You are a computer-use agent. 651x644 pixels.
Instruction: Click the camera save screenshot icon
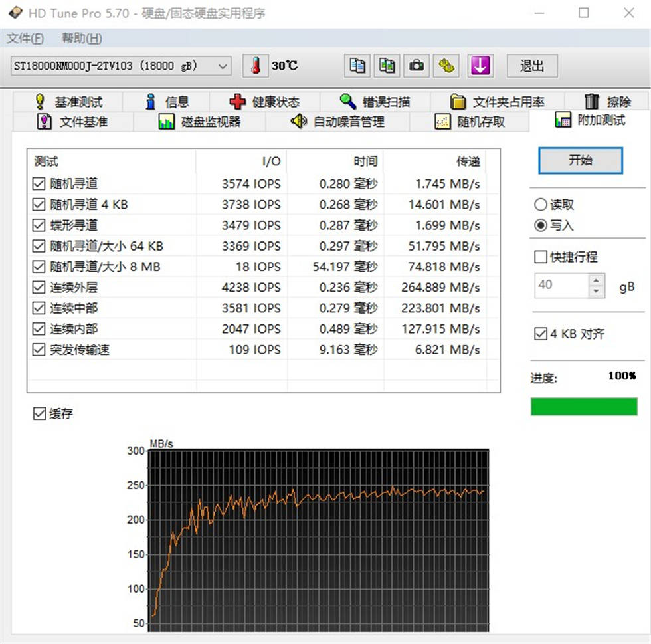417,66
